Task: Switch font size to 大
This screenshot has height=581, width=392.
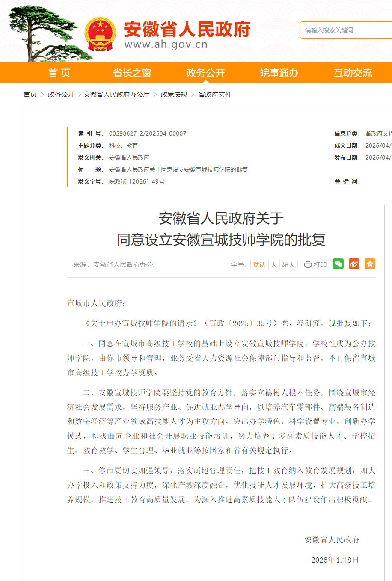Action: 274,265
